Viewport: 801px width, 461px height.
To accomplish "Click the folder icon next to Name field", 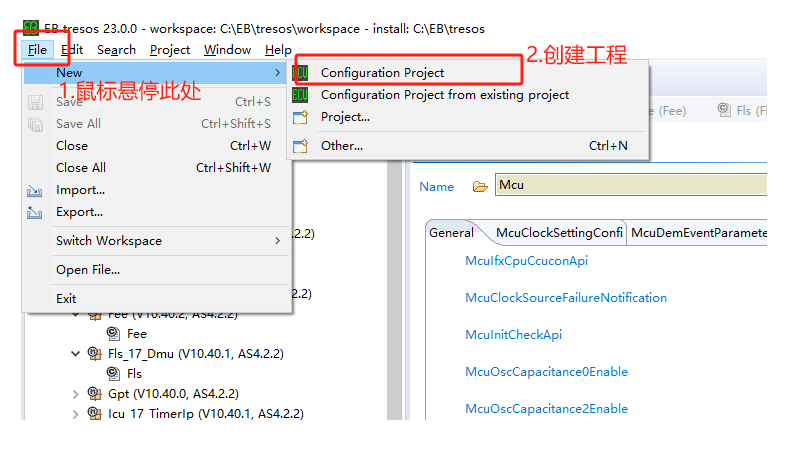I will pos(479,186).
